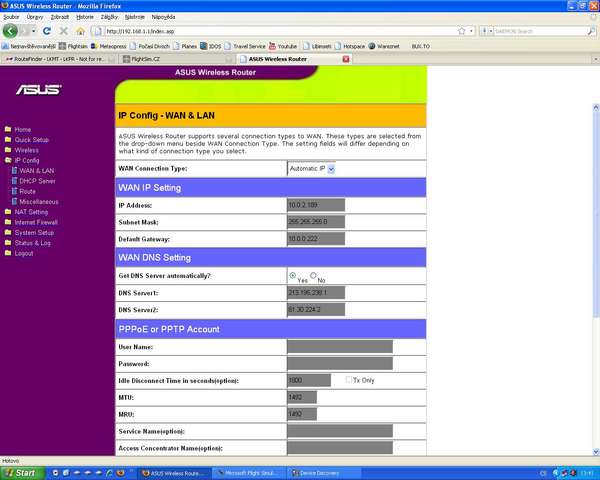This screenshot has height=480, width=600.
Task: Click the Idle Disconnect Time field
Action: coord(309,380)
